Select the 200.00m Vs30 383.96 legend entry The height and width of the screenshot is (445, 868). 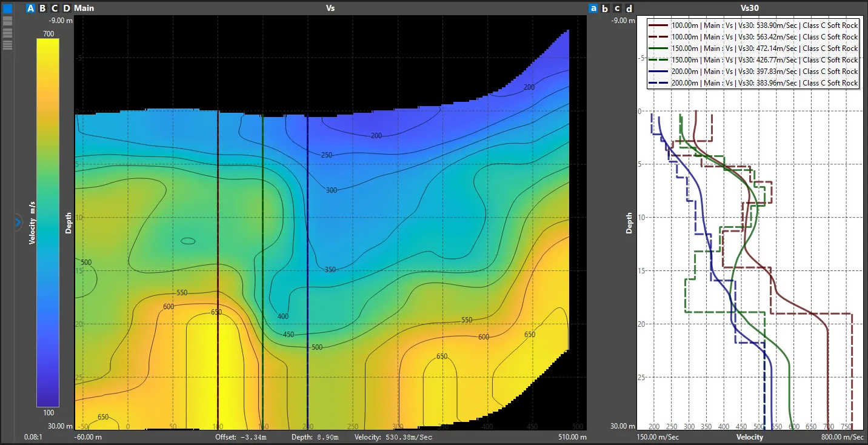tap(753, 83)
